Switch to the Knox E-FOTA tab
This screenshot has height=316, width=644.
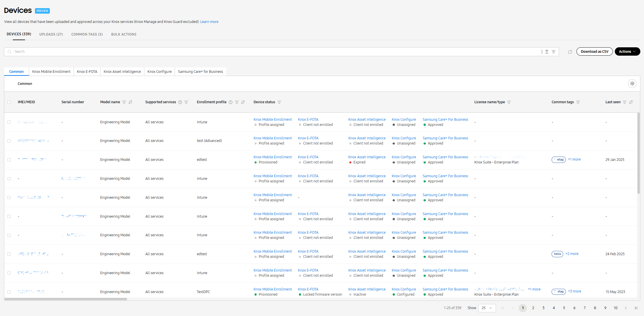(x=87, y=71)
